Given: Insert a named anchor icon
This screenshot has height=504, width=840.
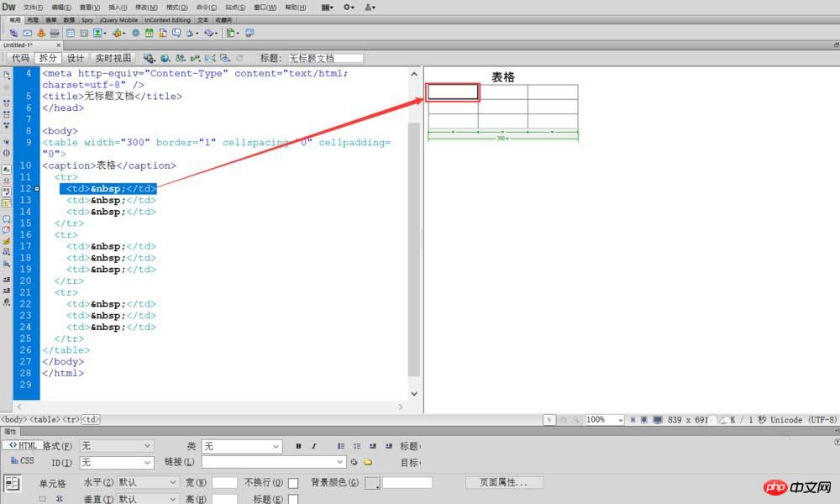Looking at the screenshot, I should (40, 34).
